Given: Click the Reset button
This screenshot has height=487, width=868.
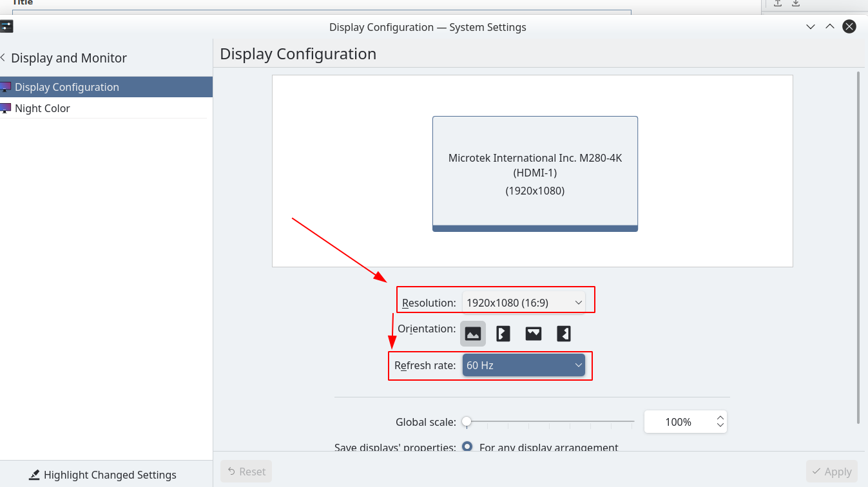Looking at the screenshot, I should point(246,472).
